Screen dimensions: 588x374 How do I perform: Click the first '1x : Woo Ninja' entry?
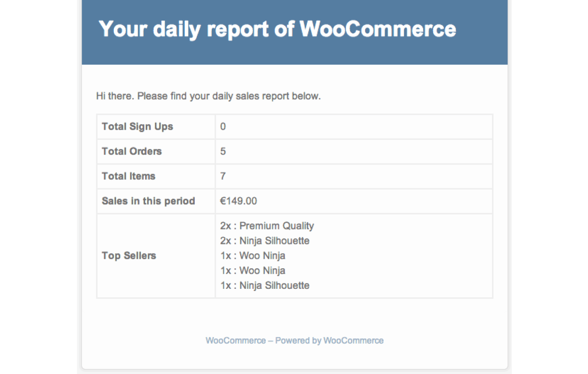(x=252, y=256)
